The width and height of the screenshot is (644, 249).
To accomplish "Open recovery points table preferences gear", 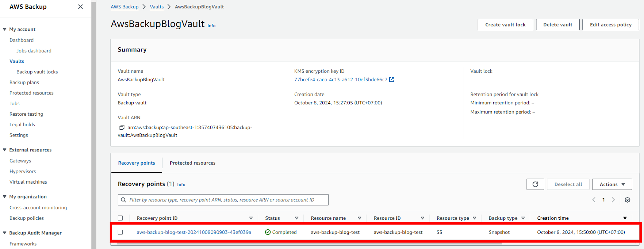I will [x=627, y=200].
